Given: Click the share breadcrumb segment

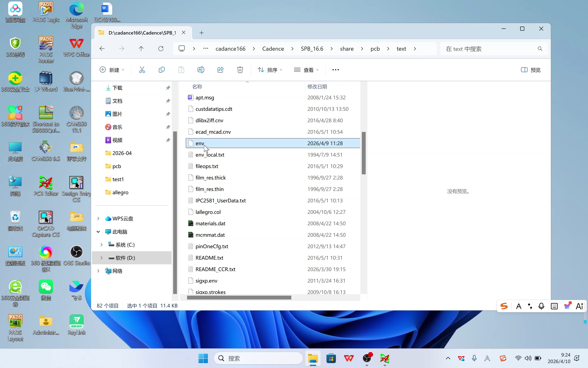Looking at the screenshot, I should [347, 49].
